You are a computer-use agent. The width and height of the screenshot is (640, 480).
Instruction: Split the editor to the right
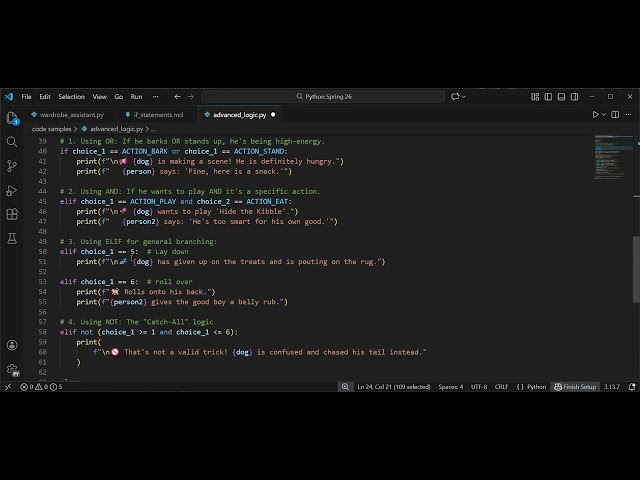615,115
